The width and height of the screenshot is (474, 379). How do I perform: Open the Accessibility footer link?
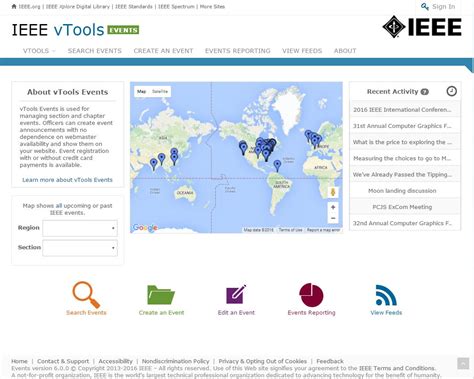pos(115,361)
